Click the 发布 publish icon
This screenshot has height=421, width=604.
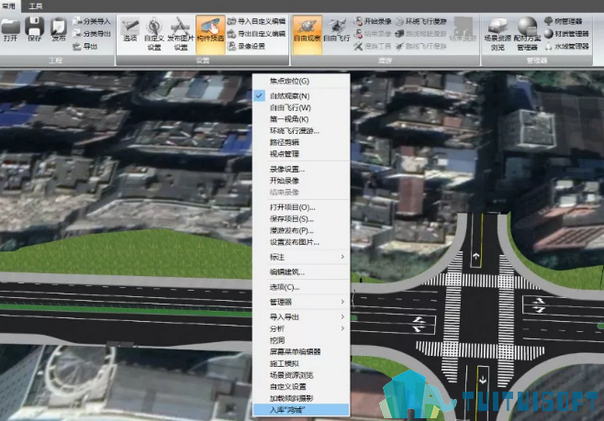pos(59,29)
